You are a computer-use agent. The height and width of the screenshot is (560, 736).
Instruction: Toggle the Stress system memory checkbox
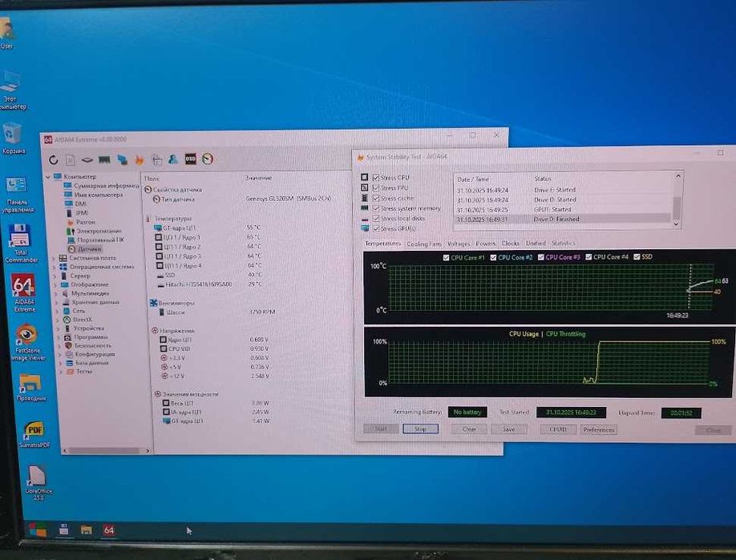tap(376, 208)
